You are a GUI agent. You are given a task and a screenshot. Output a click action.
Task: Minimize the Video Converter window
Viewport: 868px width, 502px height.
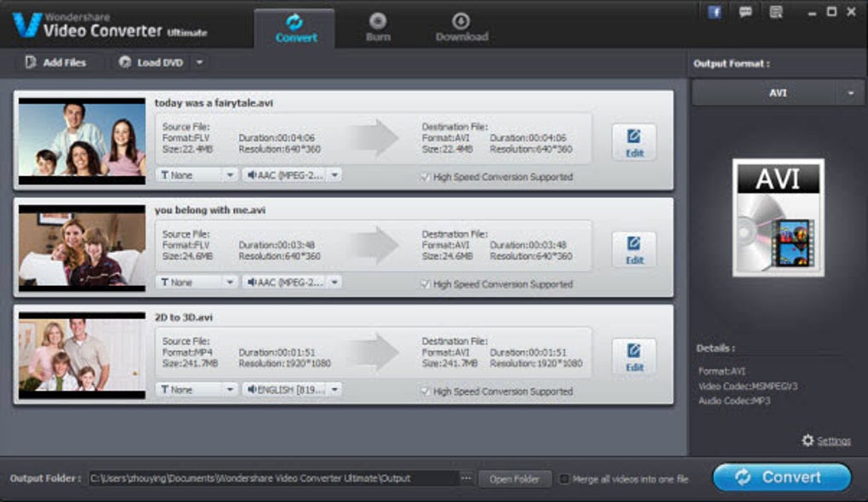click(x=812, y=13)
